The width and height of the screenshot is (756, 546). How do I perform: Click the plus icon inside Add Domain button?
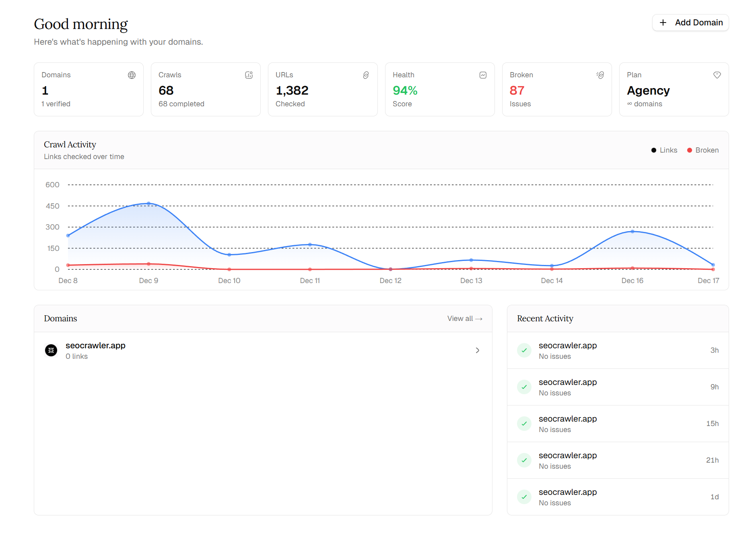(x=663, y=23)
